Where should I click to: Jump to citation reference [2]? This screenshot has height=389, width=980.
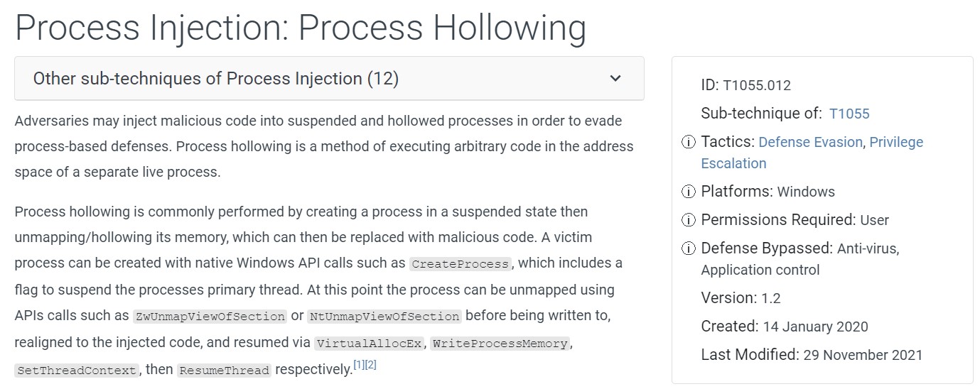[370, 365]
